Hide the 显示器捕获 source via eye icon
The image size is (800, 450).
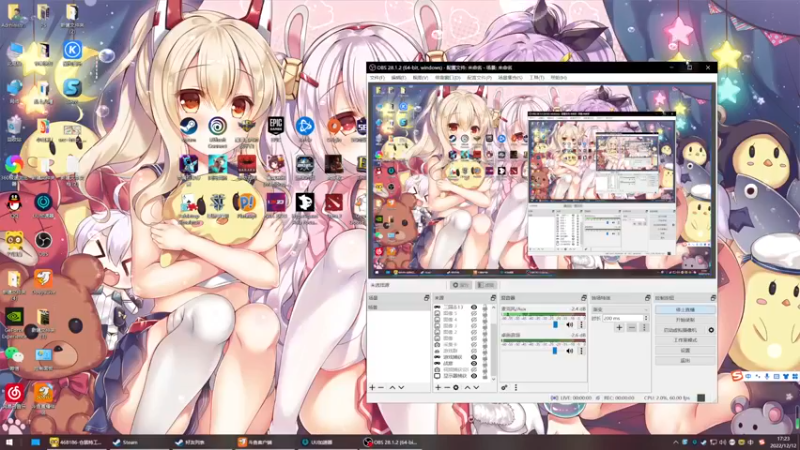(474, 376)
